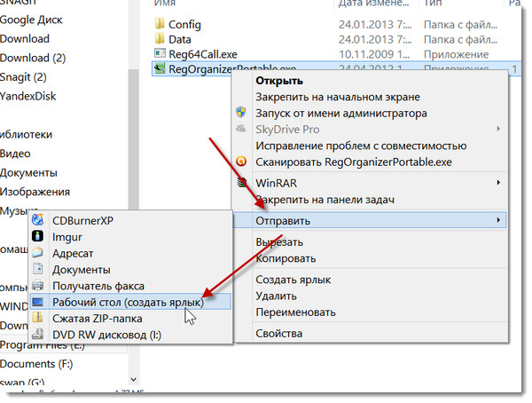
Task: Select the Config folder name
Action: (x=185, y=25)
